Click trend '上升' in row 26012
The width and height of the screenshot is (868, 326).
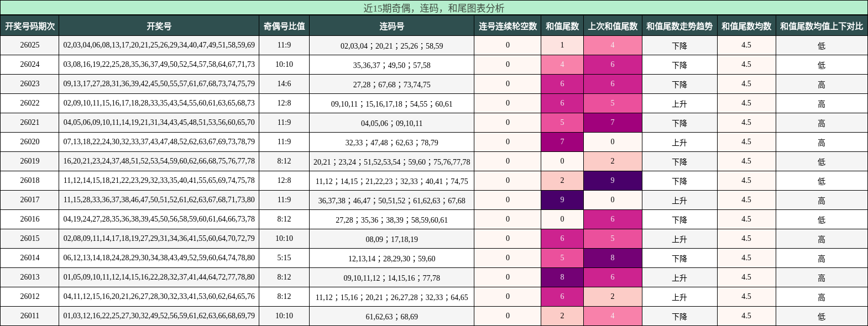[679, 297]
